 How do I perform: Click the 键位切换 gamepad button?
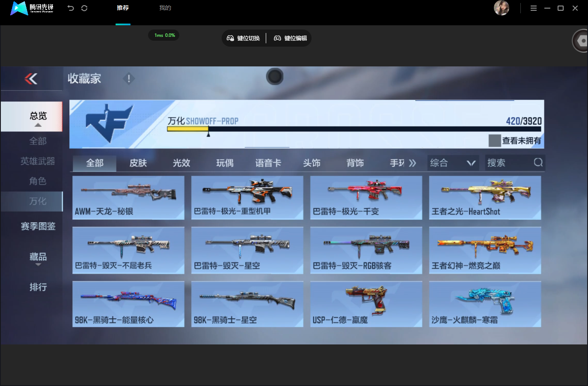[x=243, y=38]
